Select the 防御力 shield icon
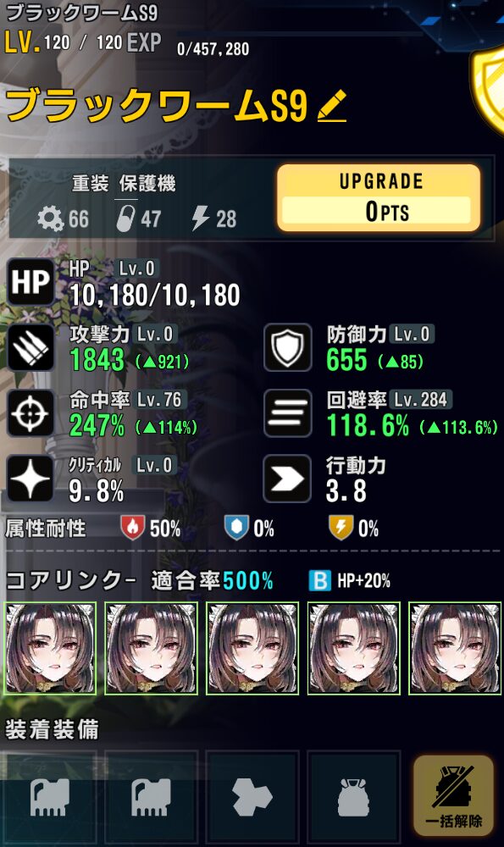 click(287, 347)
